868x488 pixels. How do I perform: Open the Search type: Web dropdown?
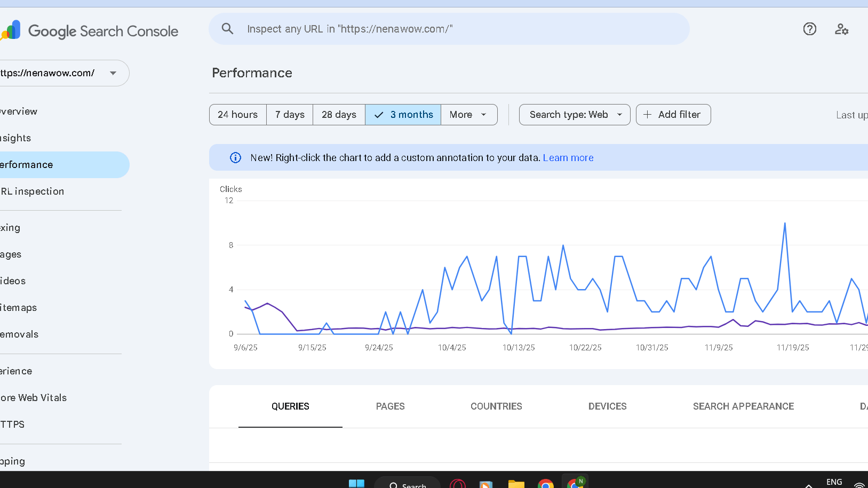(574, 114)
